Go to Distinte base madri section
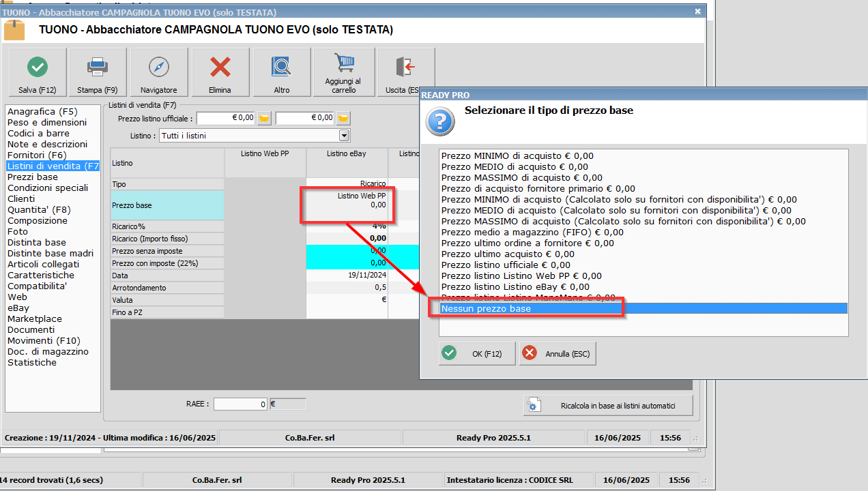 [50, 253]
